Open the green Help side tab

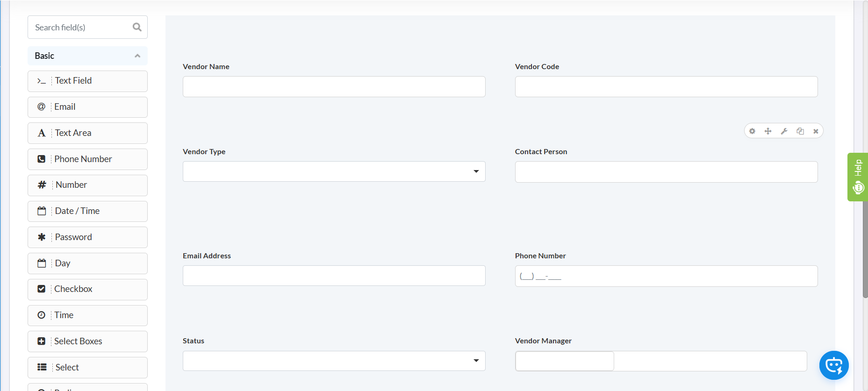pos(858,177)
